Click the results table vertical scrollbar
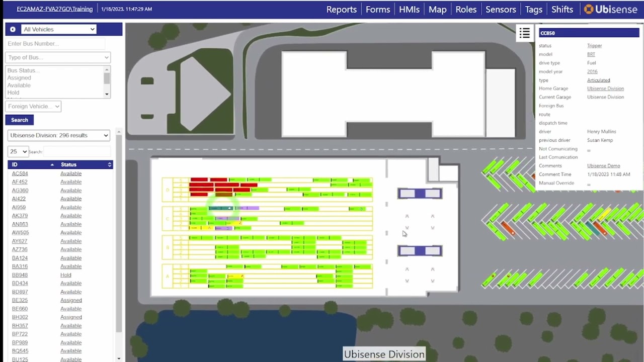This screenshot has width=644, height=362. (x=119, y=234)
